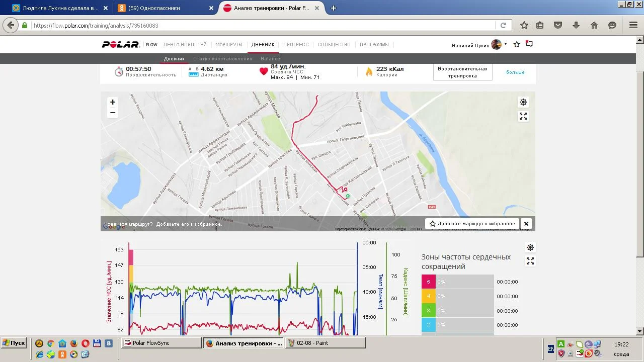Expand the route map to fullscreen
Viewport: 644px width, 362px height.
(523, 116)
